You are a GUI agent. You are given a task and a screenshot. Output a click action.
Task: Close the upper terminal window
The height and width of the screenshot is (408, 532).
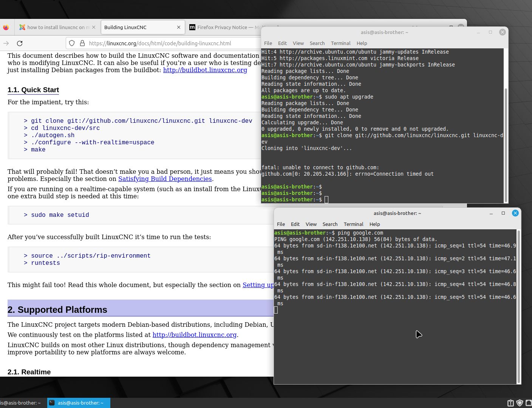tap(503, 32)
